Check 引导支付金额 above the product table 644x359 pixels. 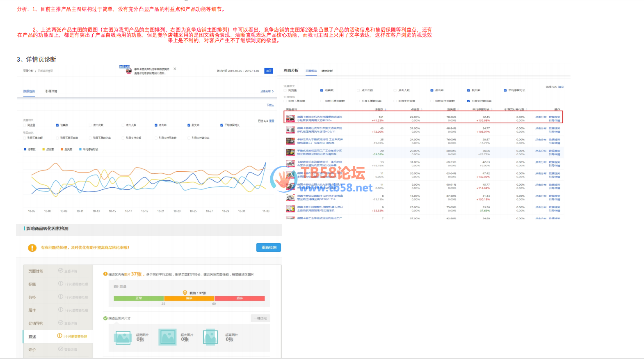[x=395, y=101]
